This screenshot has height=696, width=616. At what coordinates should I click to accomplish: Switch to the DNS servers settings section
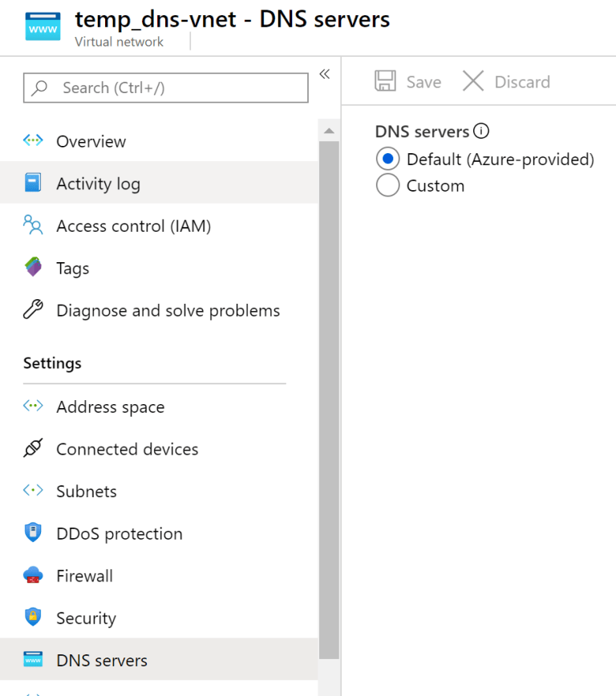point(101,659)
